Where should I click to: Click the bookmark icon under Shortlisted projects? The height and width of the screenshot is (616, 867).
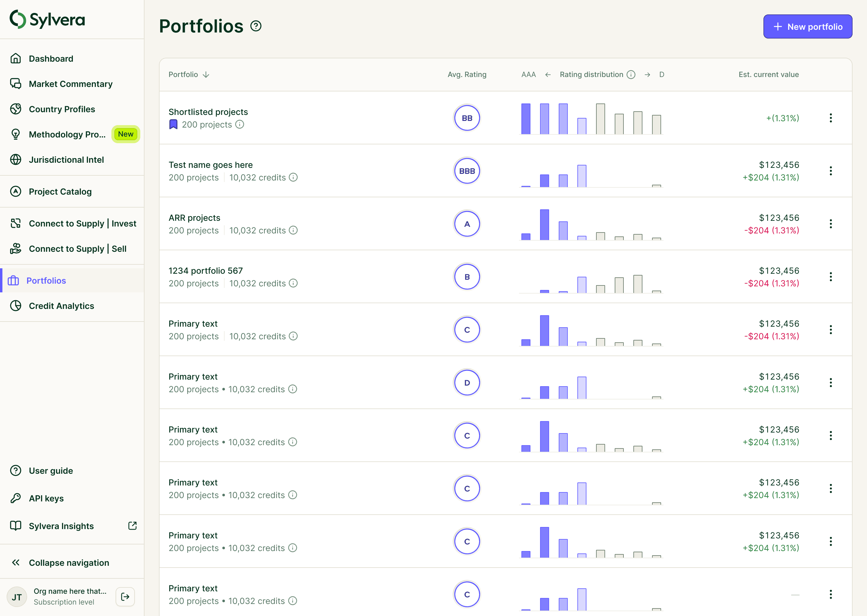pos(173,125)
